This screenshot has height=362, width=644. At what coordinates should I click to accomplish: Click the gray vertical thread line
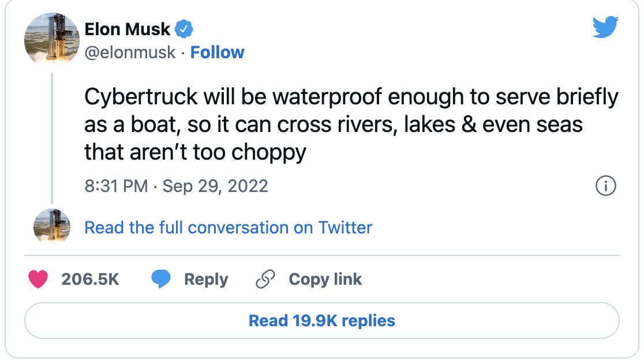(x=52, y=138)
